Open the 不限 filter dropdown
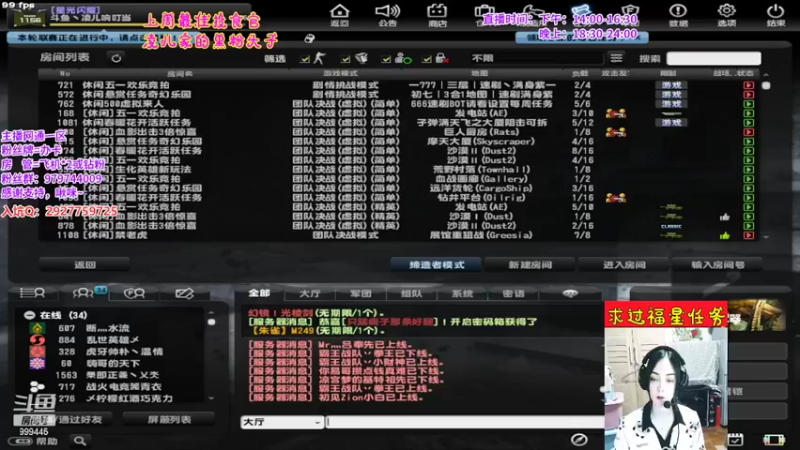The image size is (800, 450). [536, 58]
